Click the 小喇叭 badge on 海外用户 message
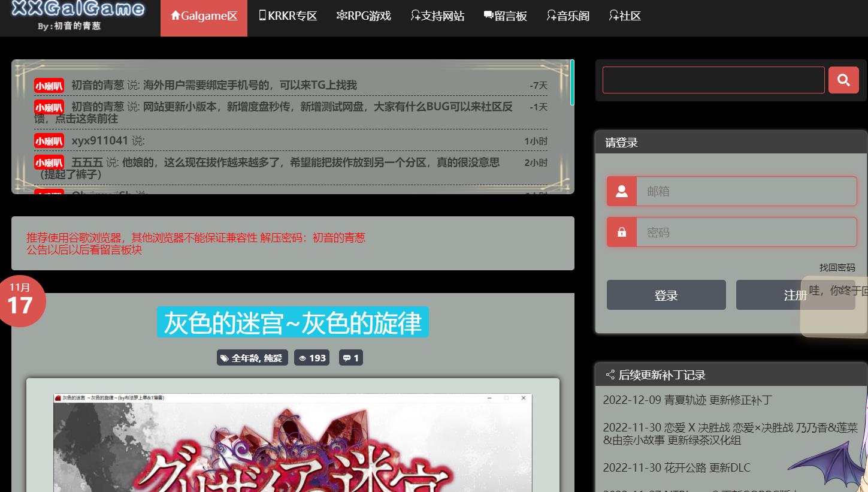 pyautogui.click(x=49, y=86)
